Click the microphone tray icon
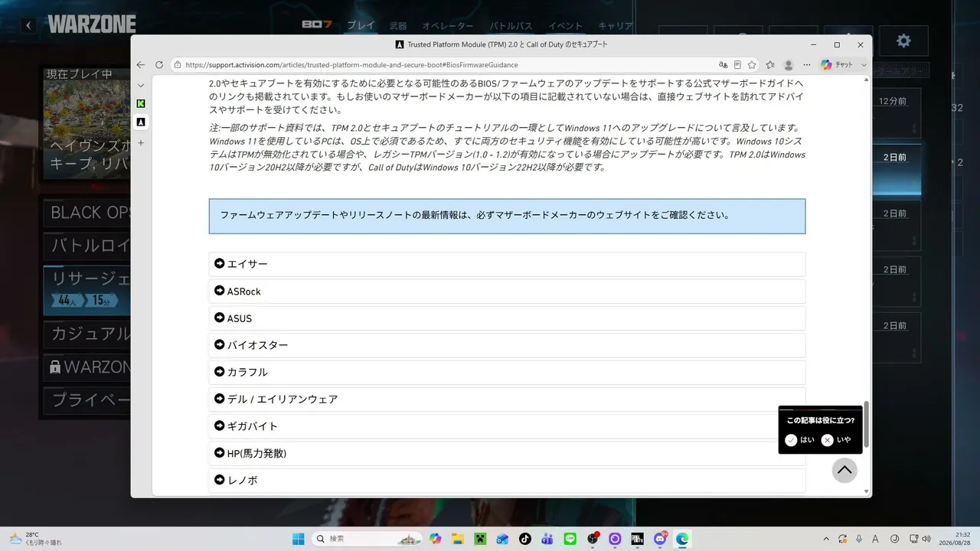Screen dimensions: 980x551 859,539
